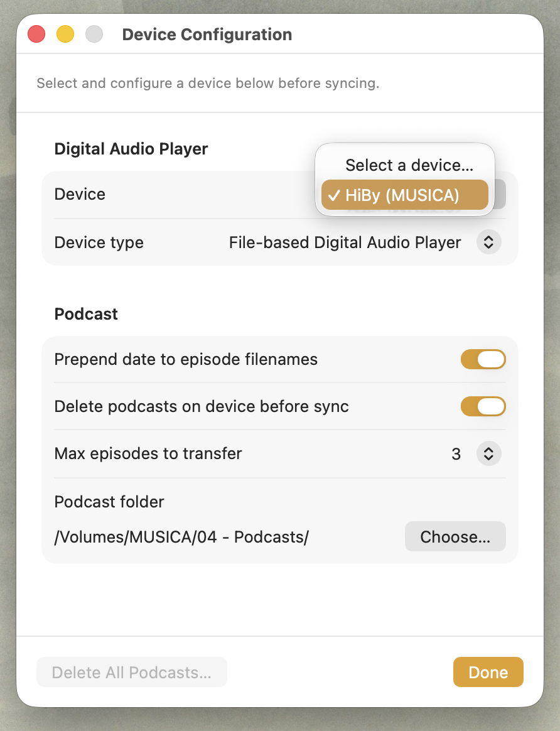Click the Delete All Podcasts... button
Image resolution: width=560 pixels, height=731 pixels.
click(131, 672)
